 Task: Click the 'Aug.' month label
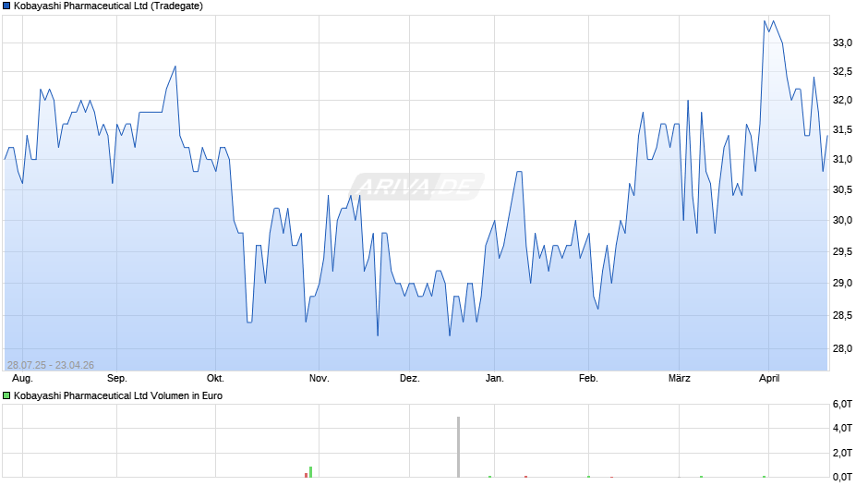point(23,379)
